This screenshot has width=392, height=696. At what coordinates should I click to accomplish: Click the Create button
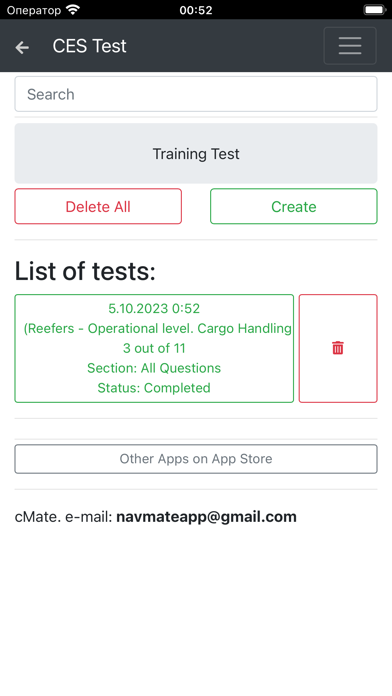pyautogui.click(x=293, y=206)
